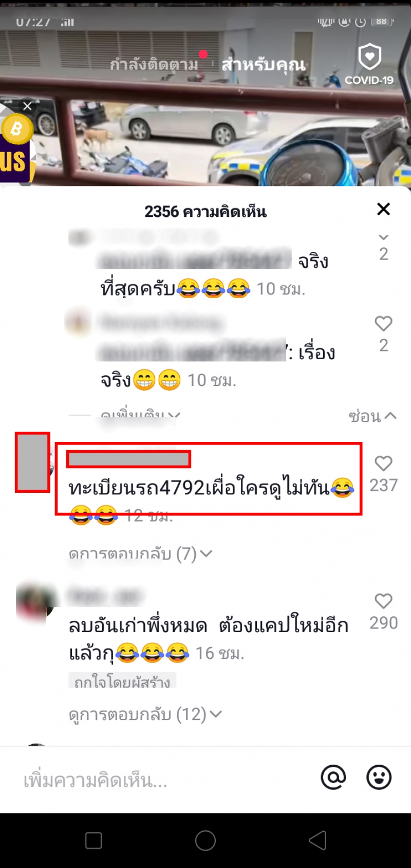The height and width of the screenshot is (868, 411).
Task: Collapse replies with 'ซ่อน' chevron
Action: pyautogui.click(x=372, y=416)
